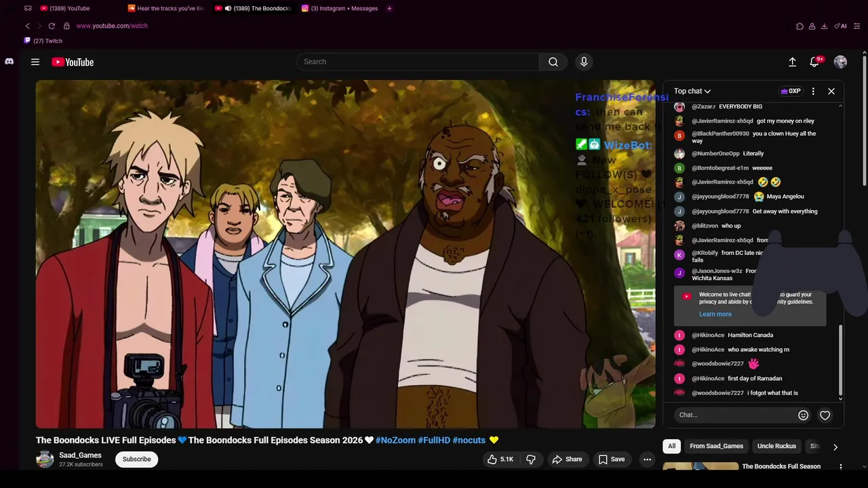868x488 pixels.
Task: Dislike the video with thumbs down
Action: coord(531,460)
